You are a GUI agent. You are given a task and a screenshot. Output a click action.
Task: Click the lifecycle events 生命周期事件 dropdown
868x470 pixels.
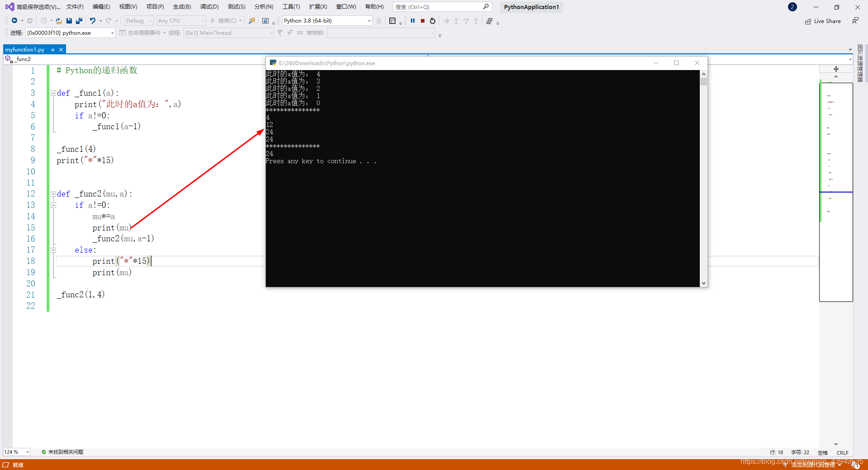(x=142, y=33)
